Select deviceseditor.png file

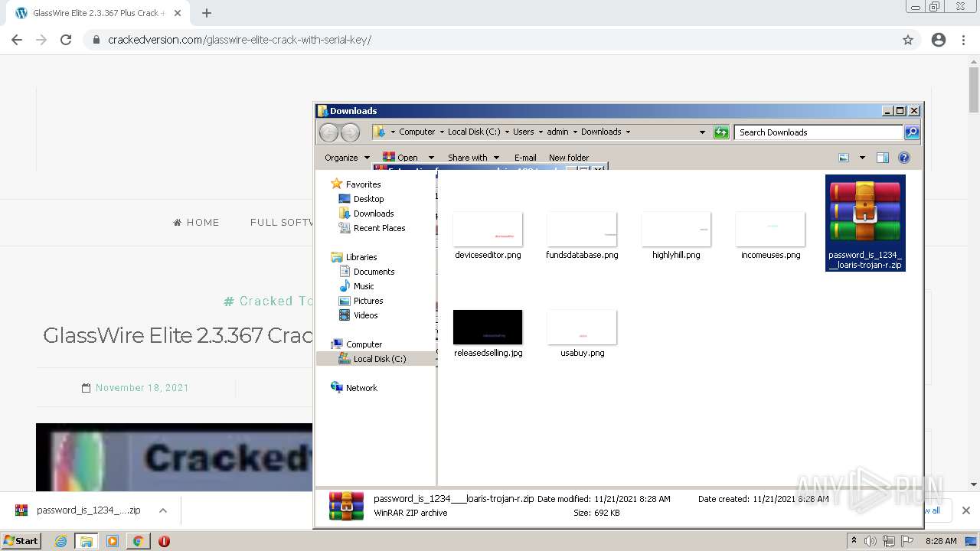point(488,236)
